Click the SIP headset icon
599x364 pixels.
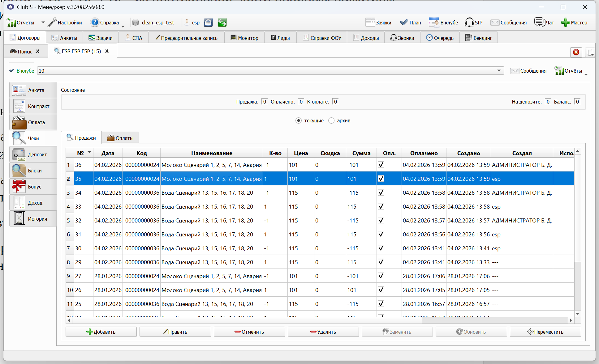click(x=469, y=23)
